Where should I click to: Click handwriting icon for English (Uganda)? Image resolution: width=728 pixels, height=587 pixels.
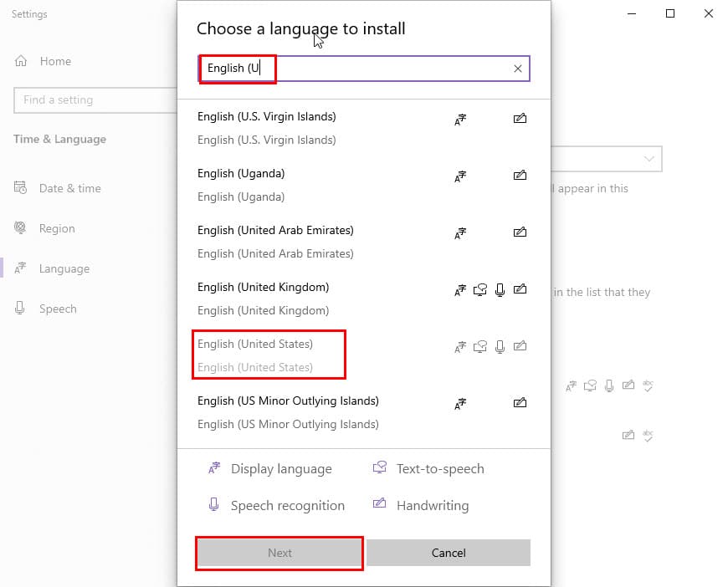[520, 176]
